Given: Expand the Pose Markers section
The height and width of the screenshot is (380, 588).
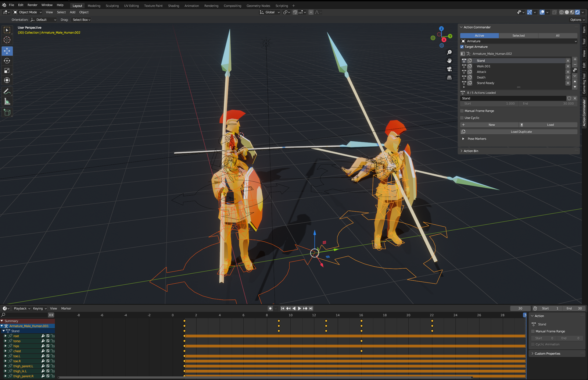Looking at the screenshot, I should point(463,139).
